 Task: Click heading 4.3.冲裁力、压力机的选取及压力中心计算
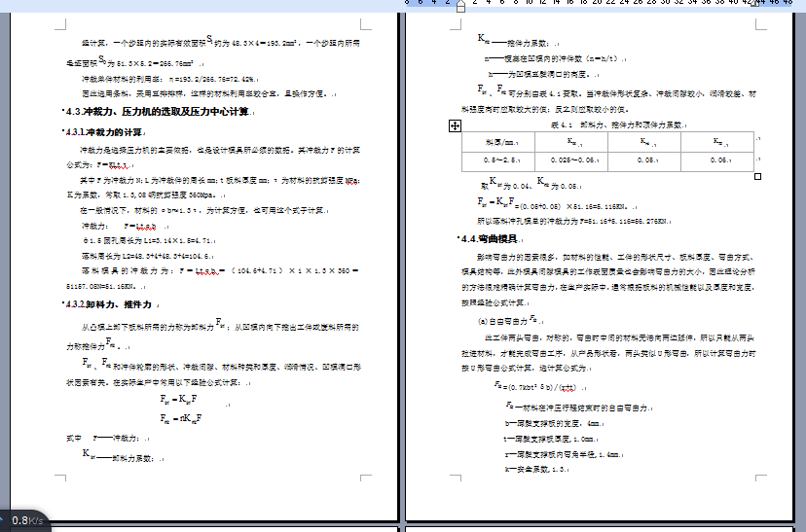point(158,112)
